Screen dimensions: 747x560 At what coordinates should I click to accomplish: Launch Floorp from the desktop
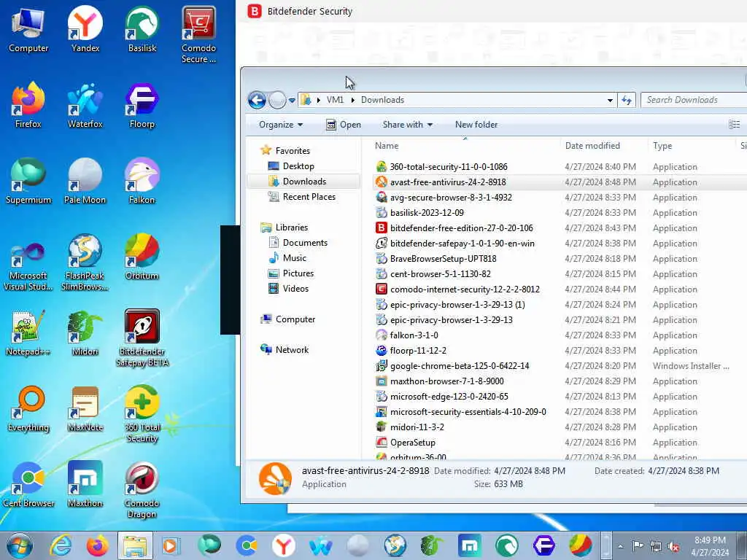pos(142,105)
